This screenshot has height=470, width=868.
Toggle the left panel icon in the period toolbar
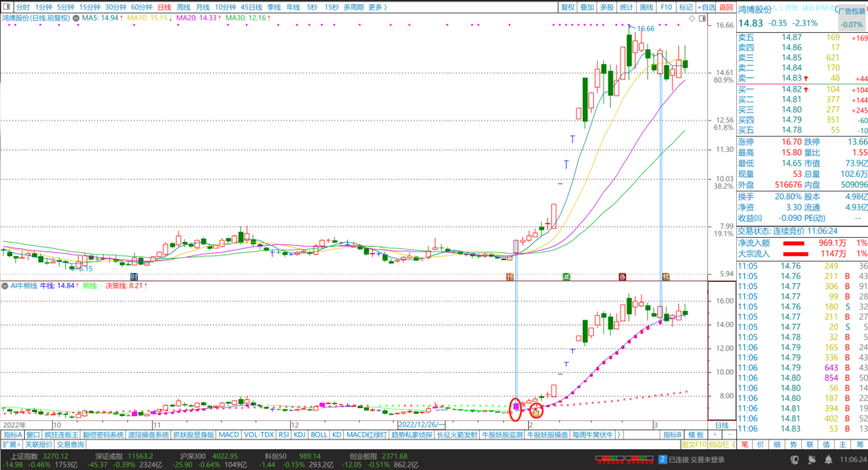(x=6, y=7)
